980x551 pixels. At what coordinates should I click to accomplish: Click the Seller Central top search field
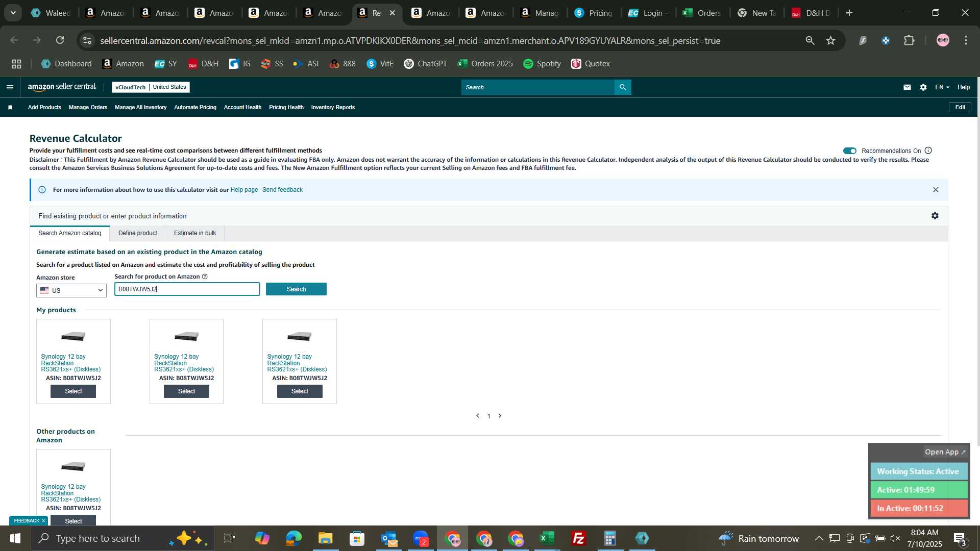pos(538,87)
